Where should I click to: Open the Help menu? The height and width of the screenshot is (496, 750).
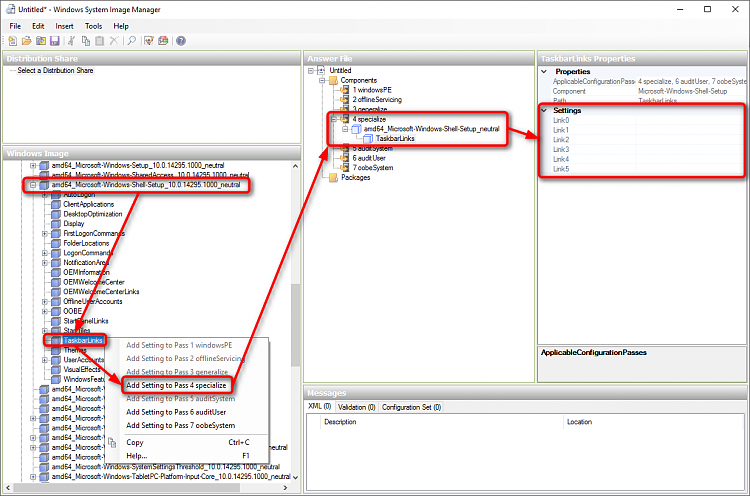pyautogui.click(x=121, y=26)
